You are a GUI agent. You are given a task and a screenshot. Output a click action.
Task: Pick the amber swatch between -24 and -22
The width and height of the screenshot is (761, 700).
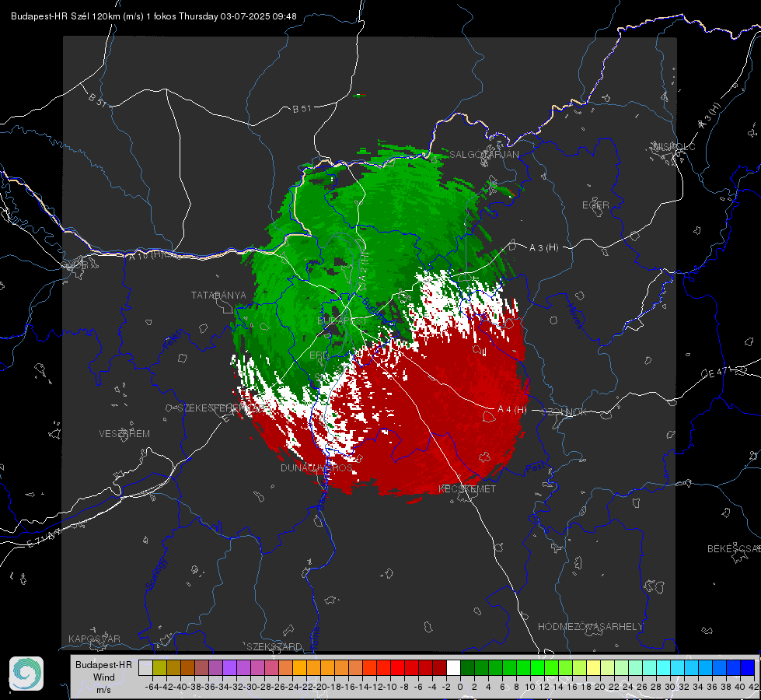(299, 667)
